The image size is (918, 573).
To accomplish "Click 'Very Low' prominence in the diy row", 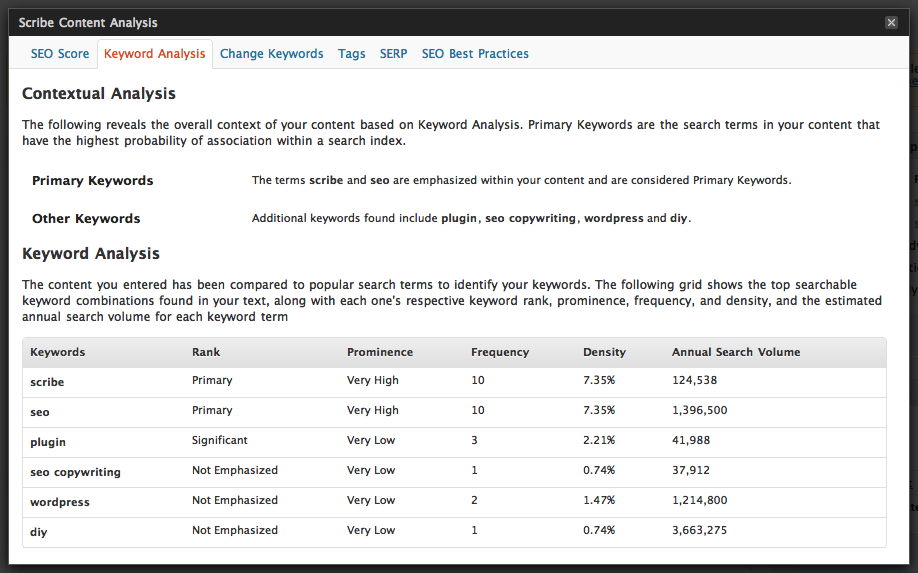I will 371,530.
